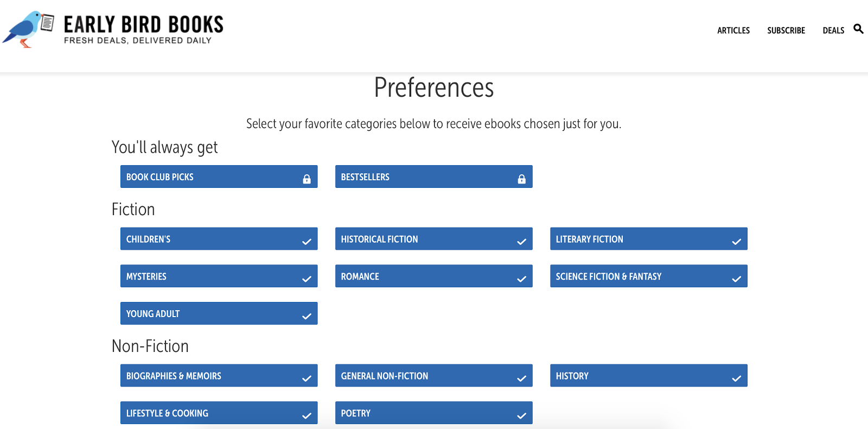Disable Biographies & Memoirs category
This screenshot has height=429, width=868.
219,376
